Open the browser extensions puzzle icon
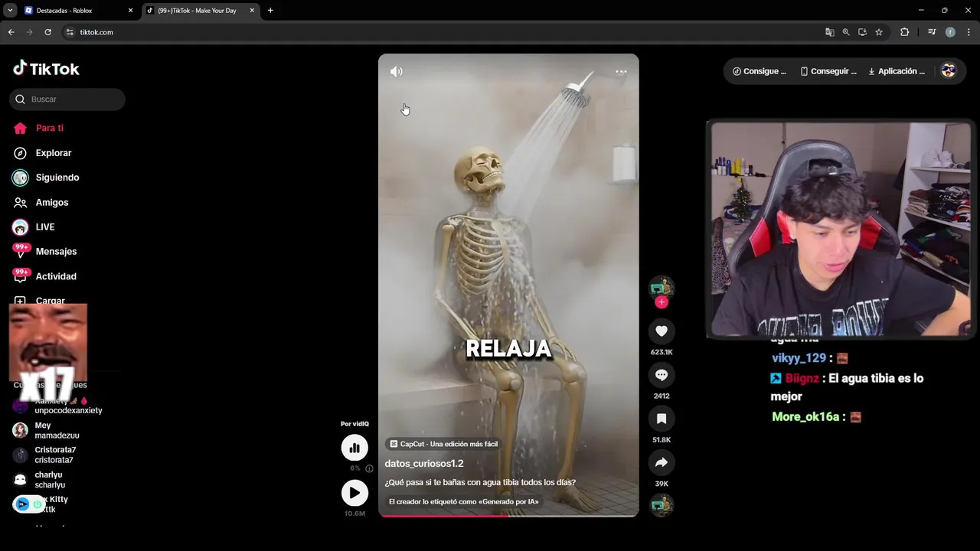The width and height of the screenshot is (980, 551). point(905,32)
